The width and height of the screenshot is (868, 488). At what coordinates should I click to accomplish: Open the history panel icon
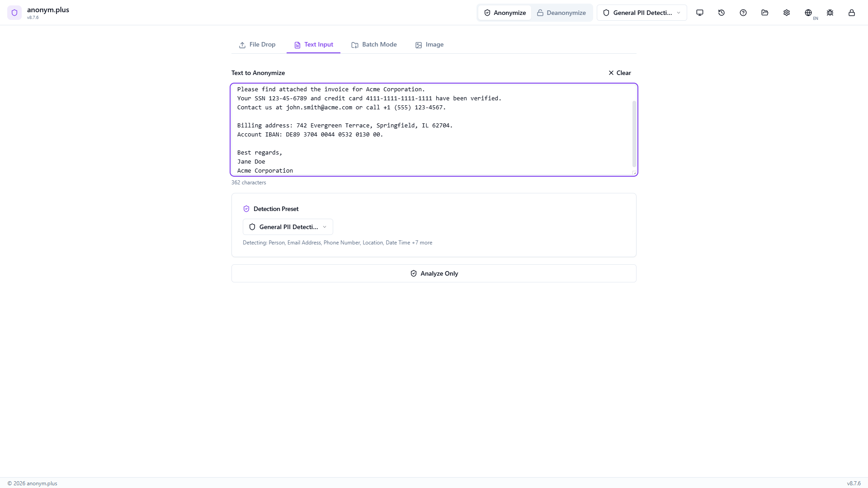point(721,13)
